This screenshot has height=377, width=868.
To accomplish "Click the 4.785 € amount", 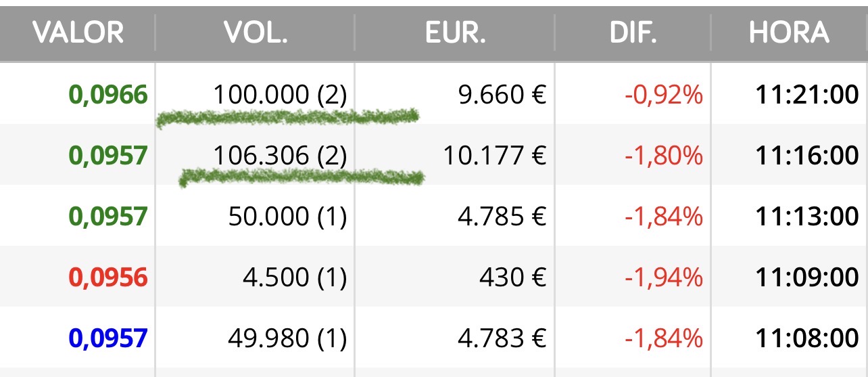I will 501,217.
